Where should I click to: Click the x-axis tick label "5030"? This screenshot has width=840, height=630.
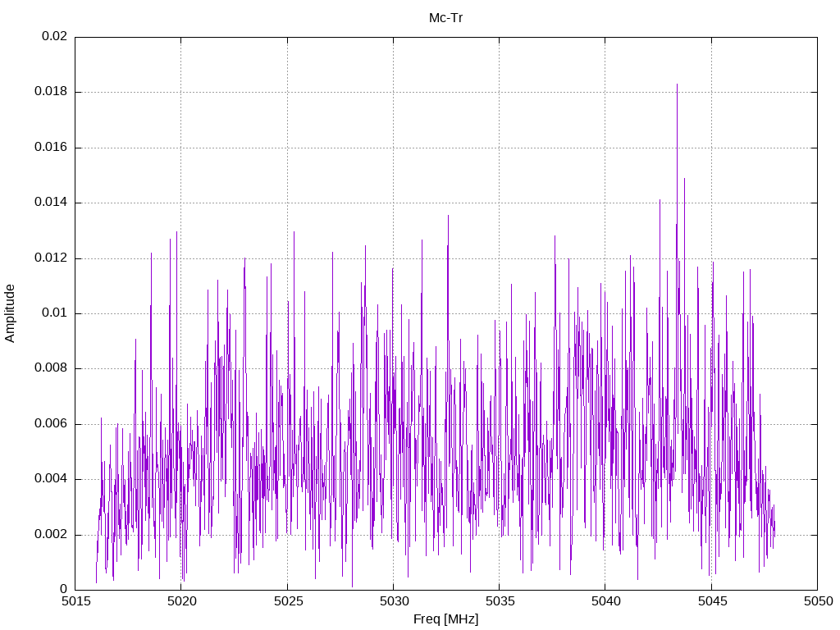(x=394, y=601)
